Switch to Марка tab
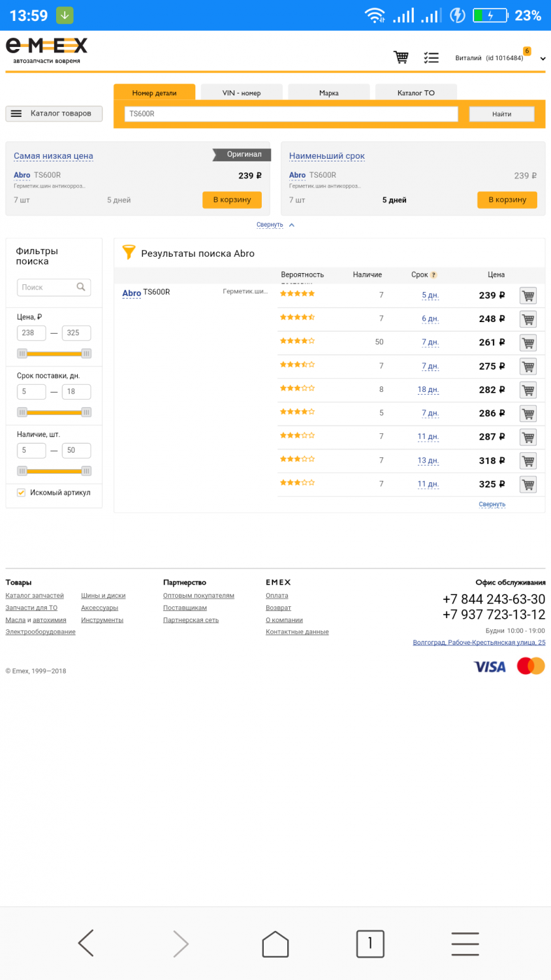551x980 pixels. (328, 93)
